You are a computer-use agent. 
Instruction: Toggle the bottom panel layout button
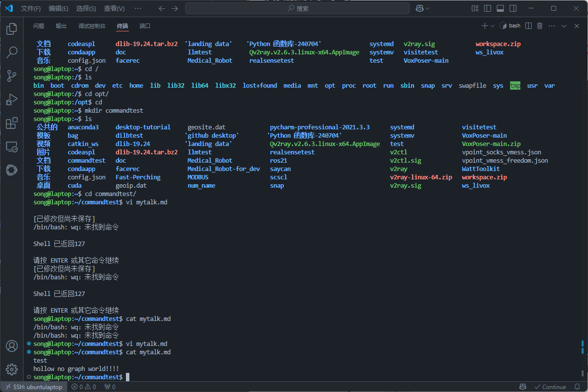(500, 8)
